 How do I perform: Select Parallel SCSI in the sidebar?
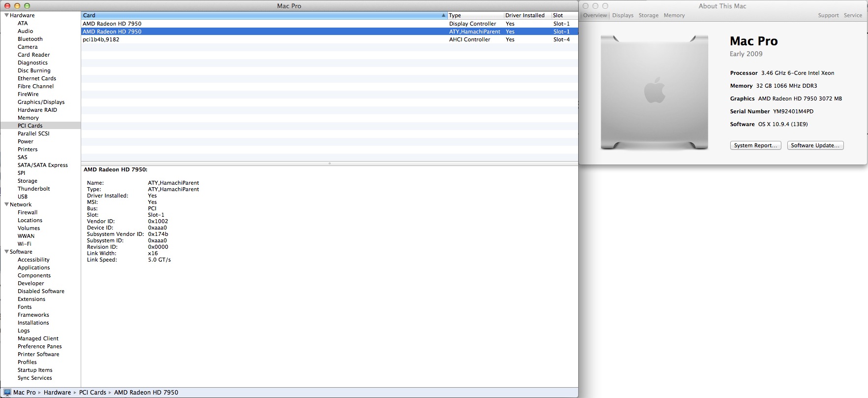pos(33,133)
